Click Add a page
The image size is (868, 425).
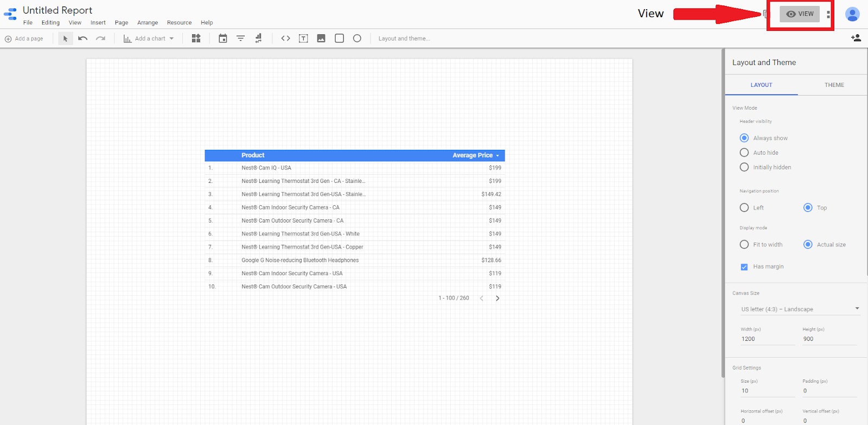click(24, 39)
